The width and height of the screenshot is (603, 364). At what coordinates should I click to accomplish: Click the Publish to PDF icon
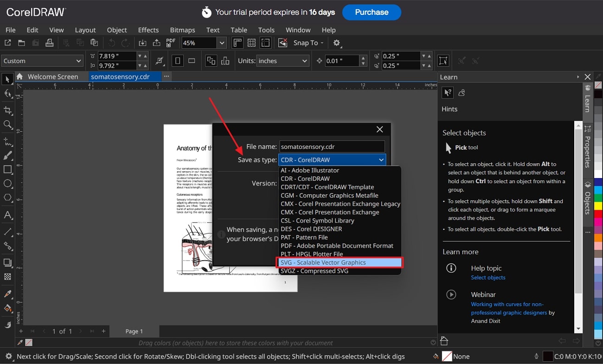[171, 42]
